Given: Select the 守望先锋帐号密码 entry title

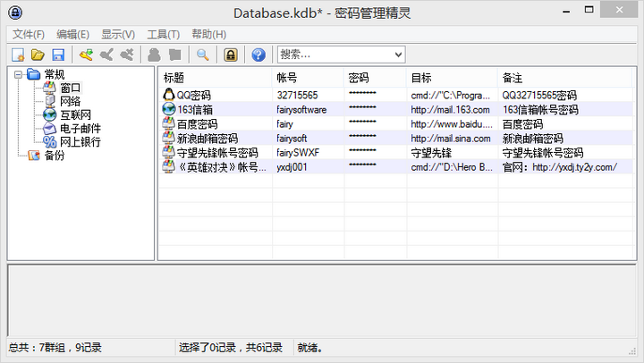Looking at the screenshot, I should (x=217, y=153).
